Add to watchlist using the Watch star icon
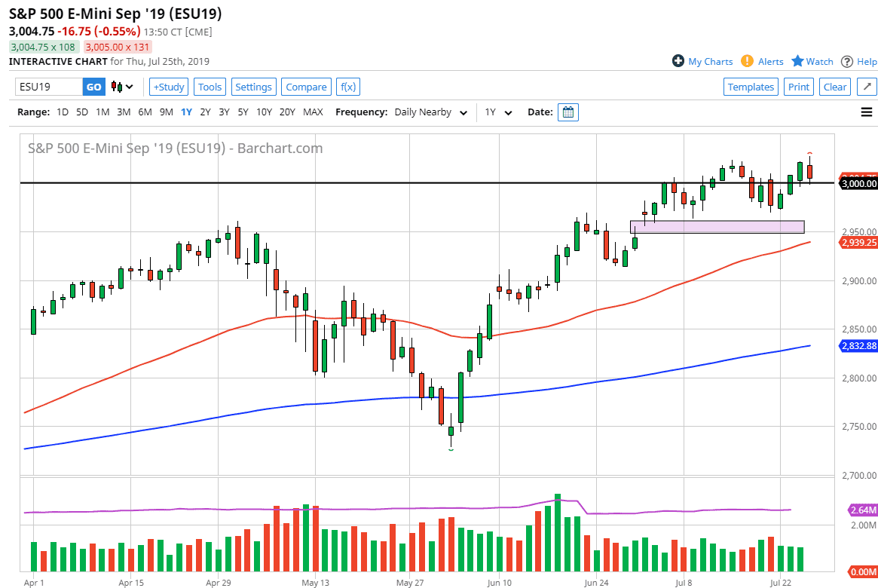The image size is (878, 588). [797, 61]
